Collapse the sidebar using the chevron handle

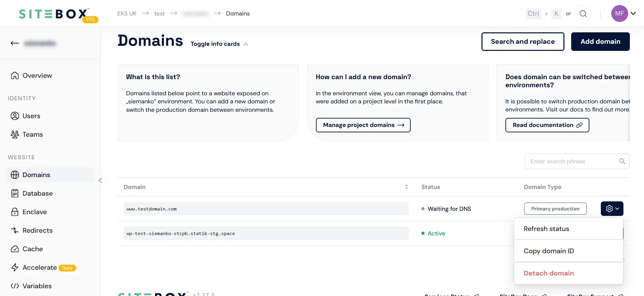(100, 180)
